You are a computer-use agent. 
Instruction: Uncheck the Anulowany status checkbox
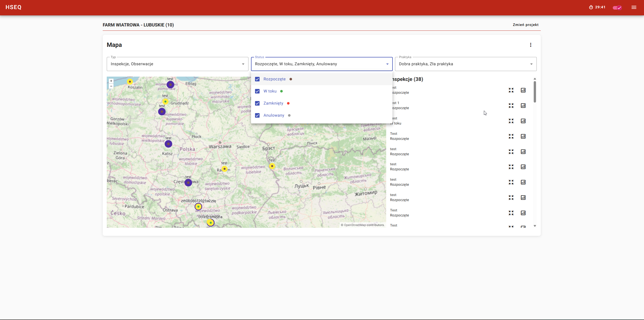pyautogui.click(x=257, y=115)
